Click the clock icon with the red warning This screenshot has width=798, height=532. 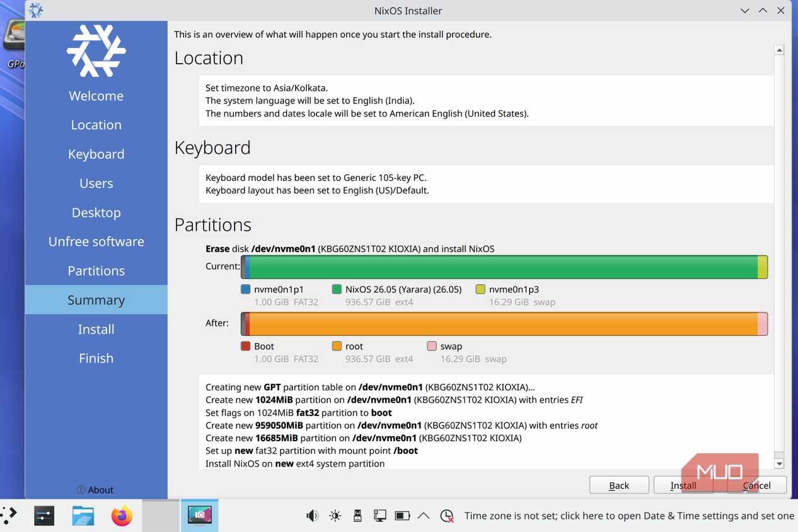tap(447, 516)
